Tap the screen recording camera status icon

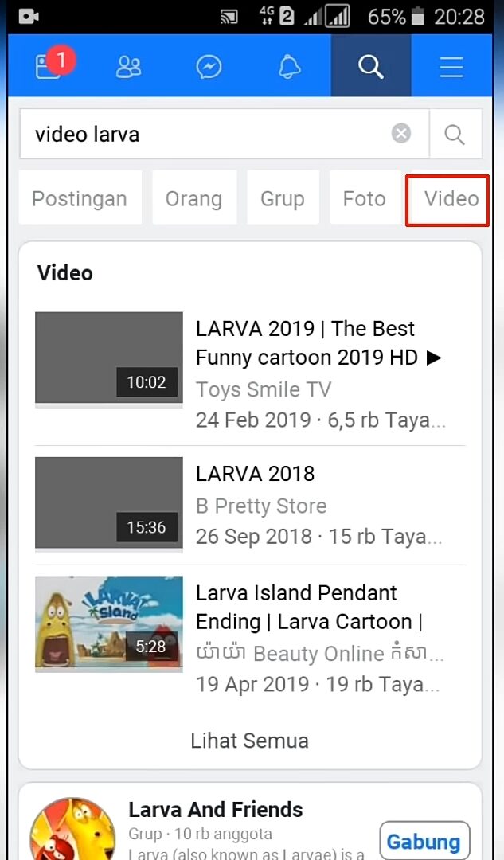click(x=28, y=17)
